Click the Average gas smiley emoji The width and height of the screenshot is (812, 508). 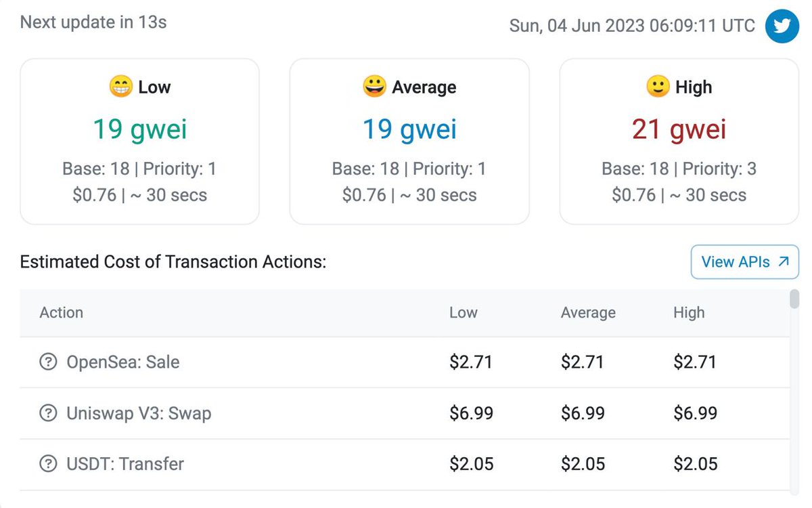[374, 87]
